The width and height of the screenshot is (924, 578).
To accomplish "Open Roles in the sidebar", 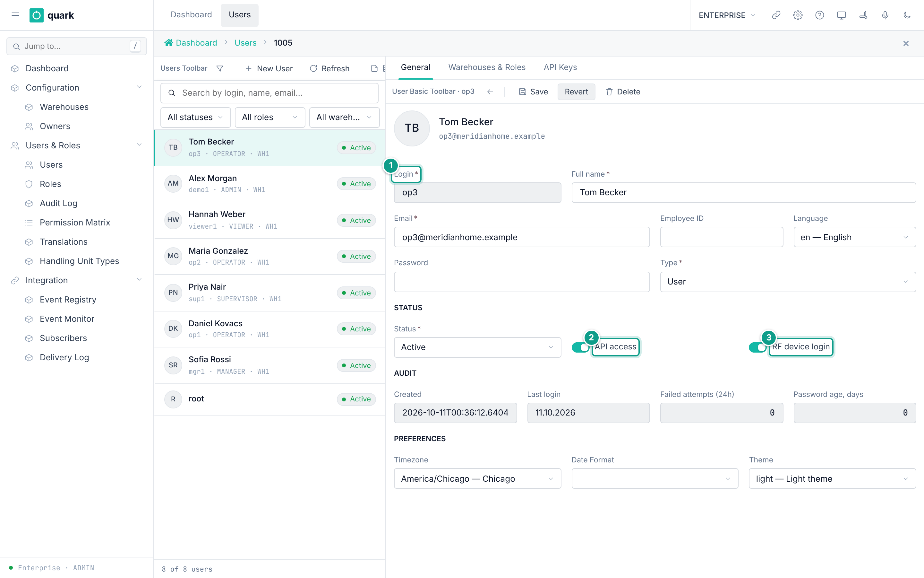I will tap(50, 184).
